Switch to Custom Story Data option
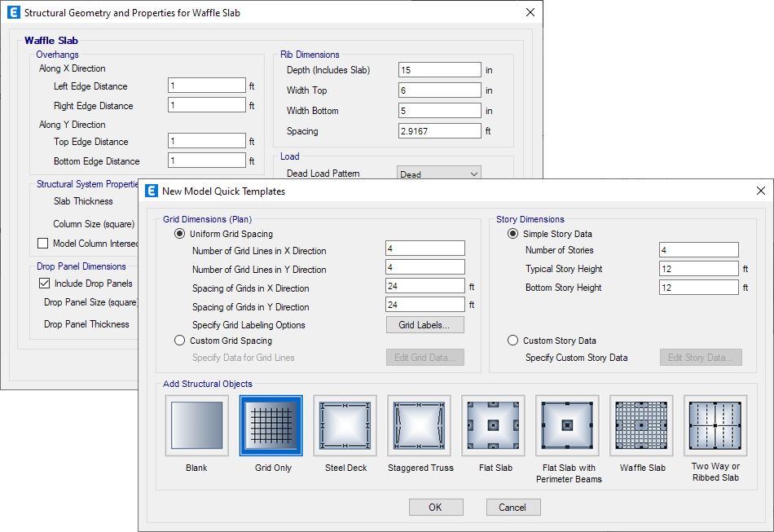This screenshot has height=532, width=774. (x=512, y=341)
